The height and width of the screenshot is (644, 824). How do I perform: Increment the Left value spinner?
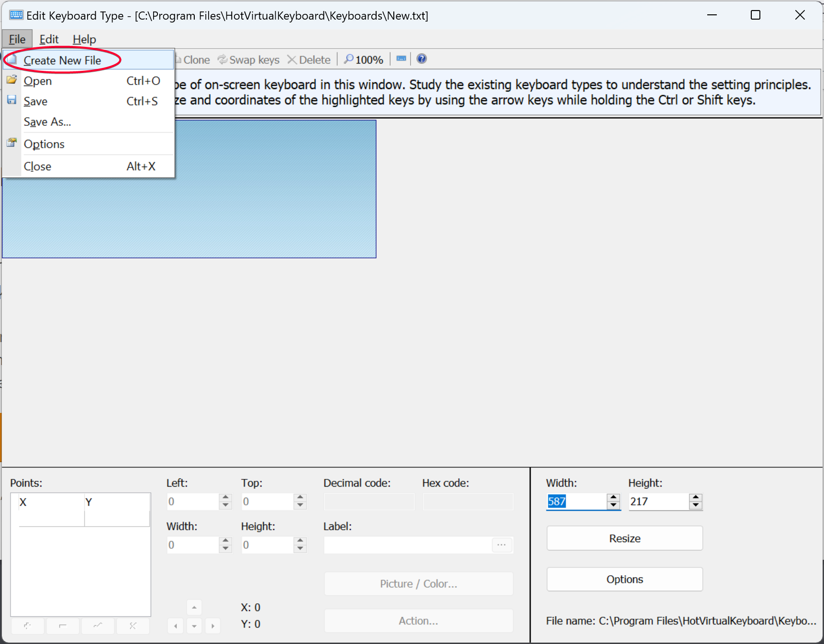coord(225,498)
